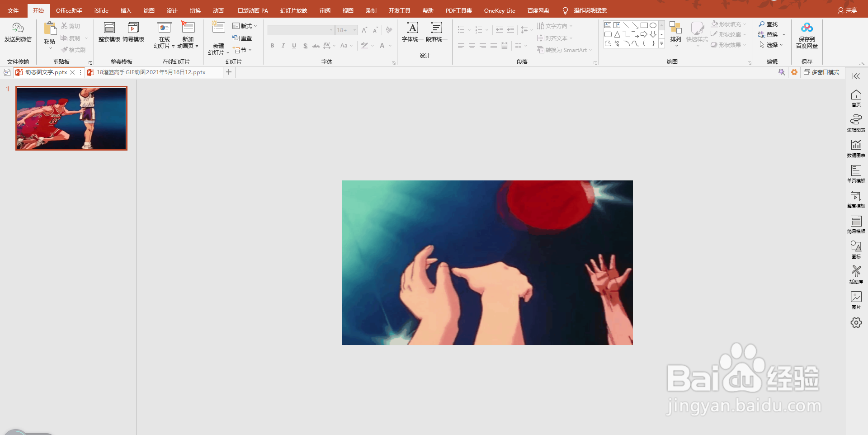Switch to the Animations (动画) ribbon tab
This screenshot has width=868, height=435.
[218, 10]
